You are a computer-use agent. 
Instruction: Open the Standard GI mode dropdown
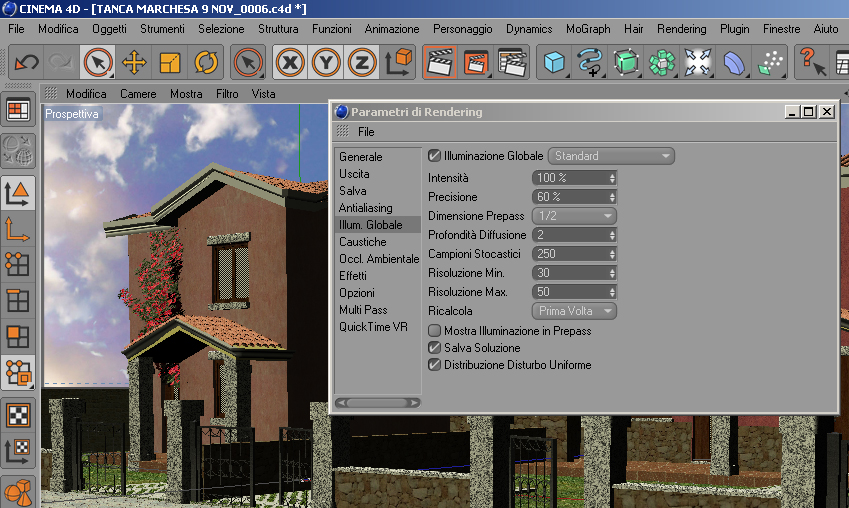tap(611, 156)
